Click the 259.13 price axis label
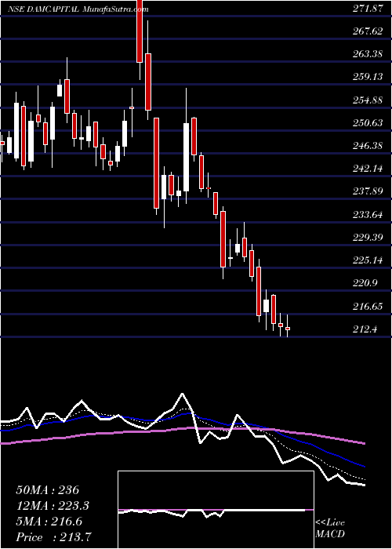The width and height of the screenshot is (392, 549). [x=368, y=77]
